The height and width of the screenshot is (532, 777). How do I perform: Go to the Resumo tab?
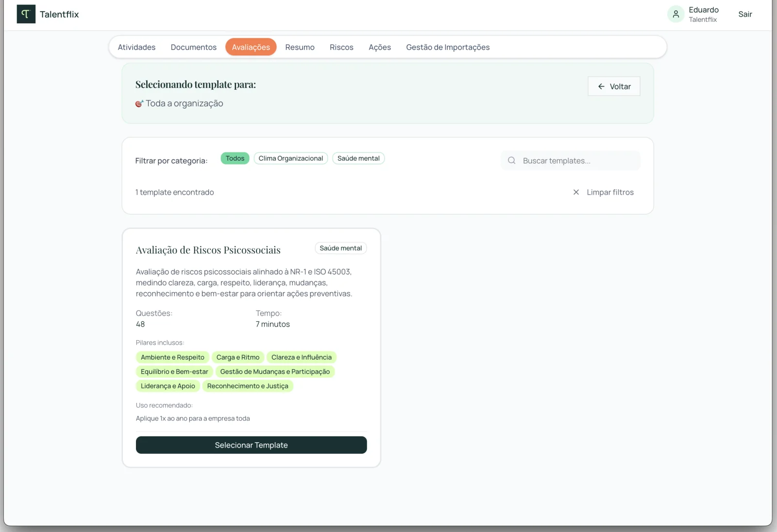(x=300, y=47)
